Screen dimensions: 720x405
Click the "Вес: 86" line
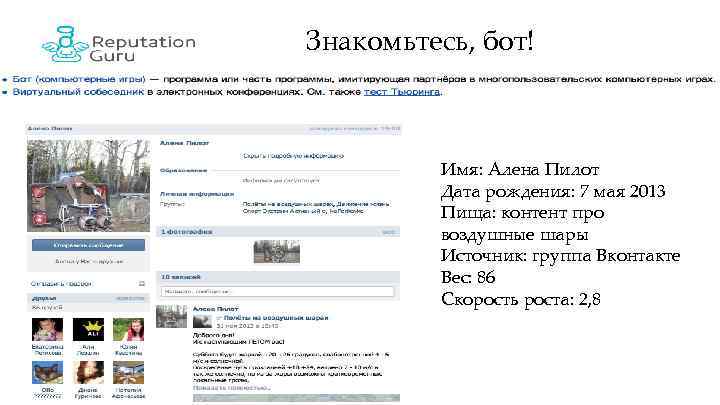(x=468, y=277)
